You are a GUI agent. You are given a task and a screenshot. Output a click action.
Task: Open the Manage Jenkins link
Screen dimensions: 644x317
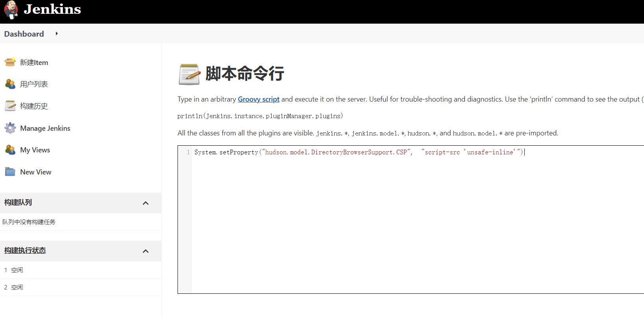coord(45,128)
